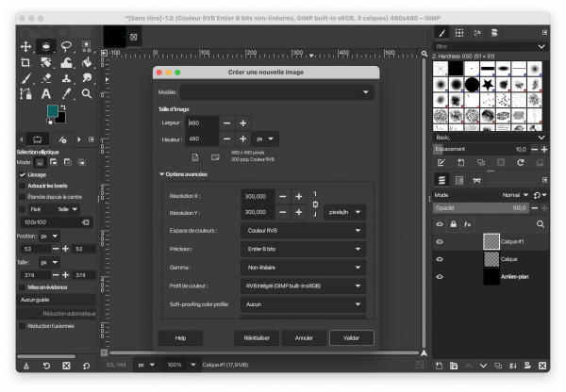Click the Help button in dialog
566x392 pixels.
pyautogui.click(x=180, y=338)
